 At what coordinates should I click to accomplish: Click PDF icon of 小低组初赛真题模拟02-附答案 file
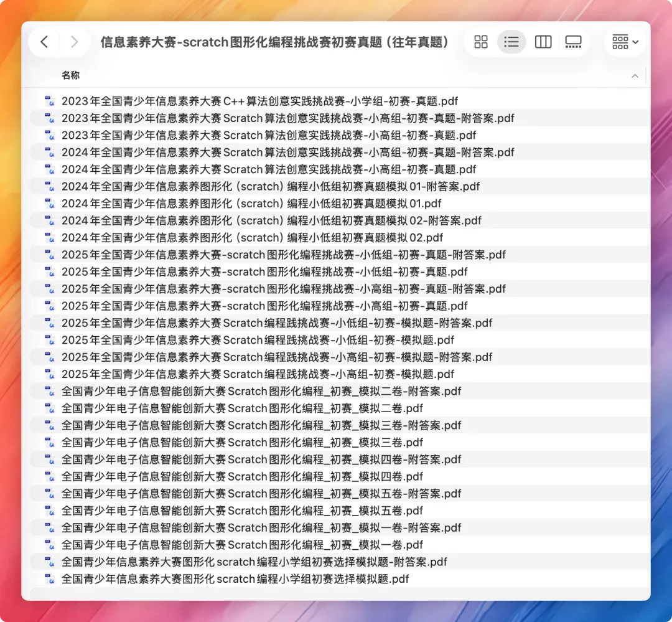[x=50, y=220]
